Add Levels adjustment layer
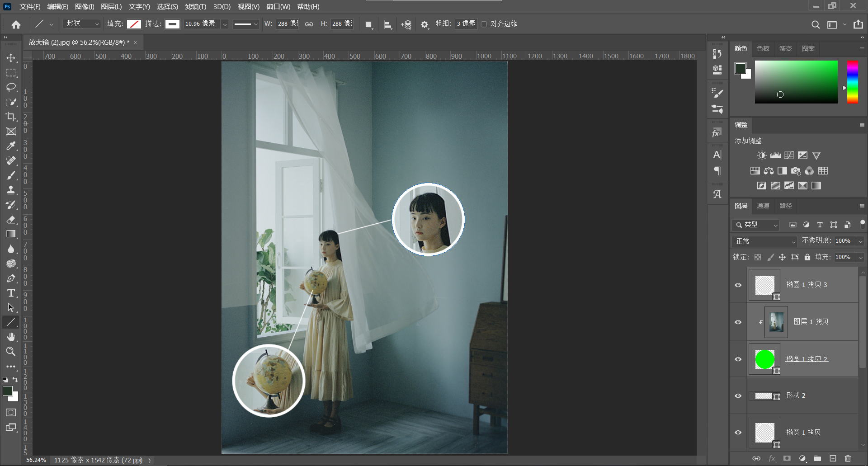The width and height of the screenshot is (868, 466). click(x=775, y=155)
